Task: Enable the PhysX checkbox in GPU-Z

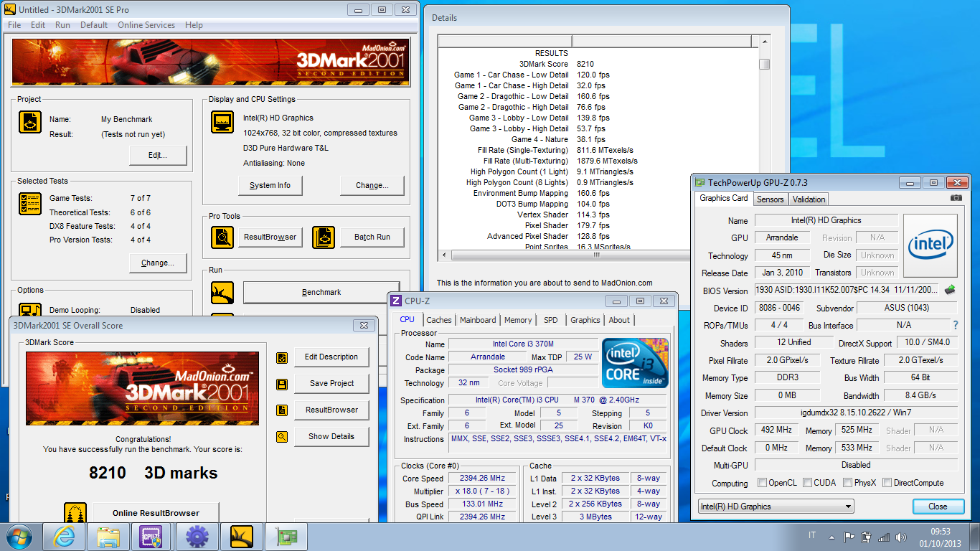Action: pyautogui.click(x=847, y=483)
